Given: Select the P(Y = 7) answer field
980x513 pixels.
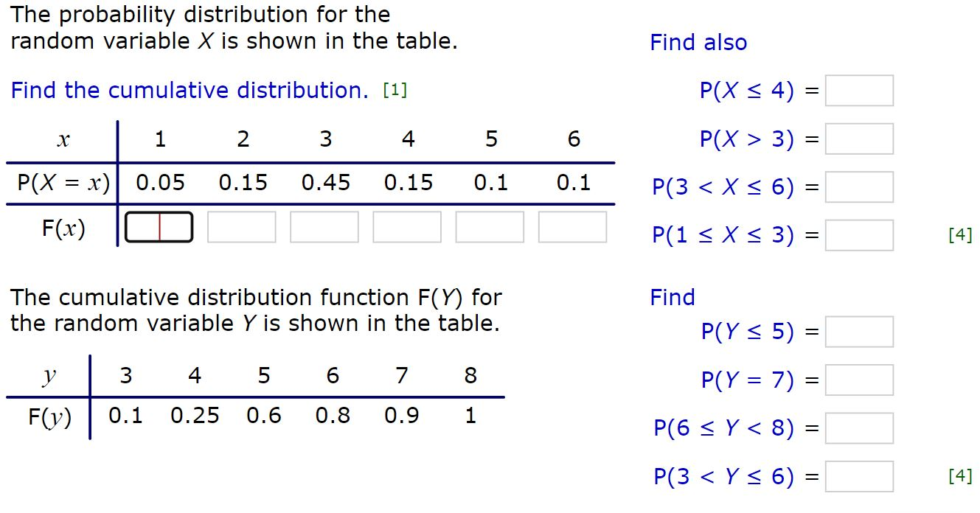Looking at the screenshot, I should click(x=859, y=379).
